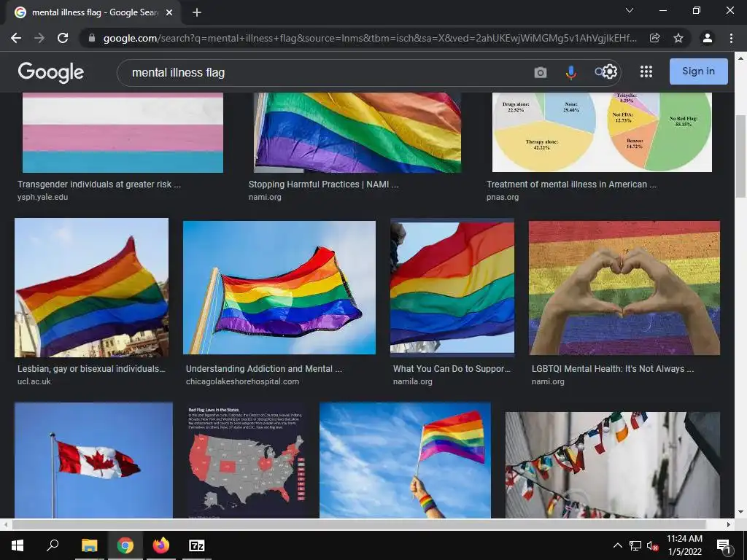Viewport: 747px width, 560px height.
Task: Open the Windows Start menu
Action: click(x=18, y=545)
